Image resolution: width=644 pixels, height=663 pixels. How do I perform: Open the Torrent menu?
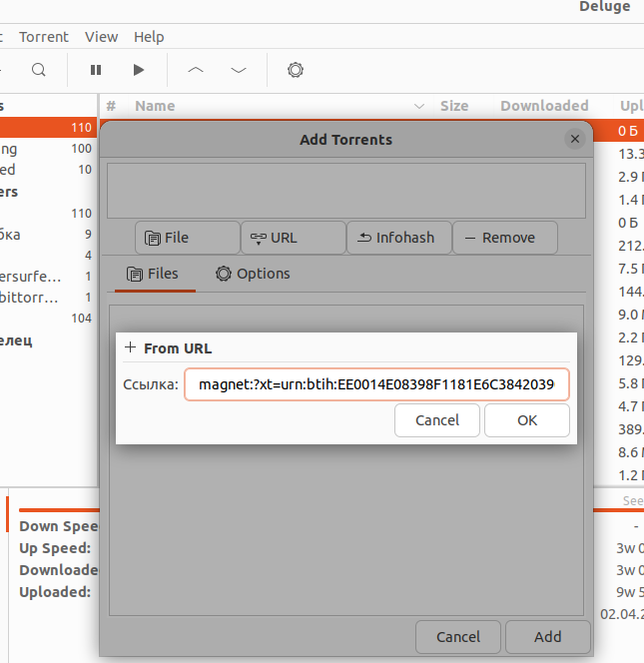pos(44,37)
